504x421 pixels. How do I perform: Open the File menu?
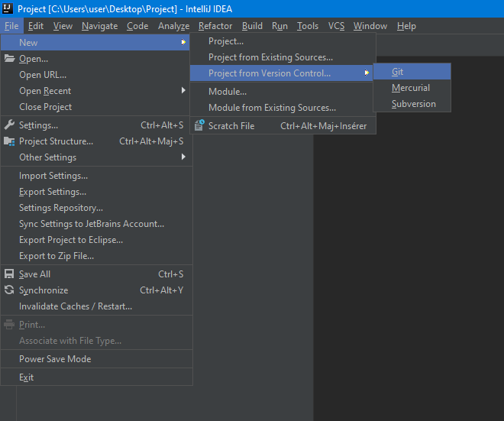pos(11,26)
